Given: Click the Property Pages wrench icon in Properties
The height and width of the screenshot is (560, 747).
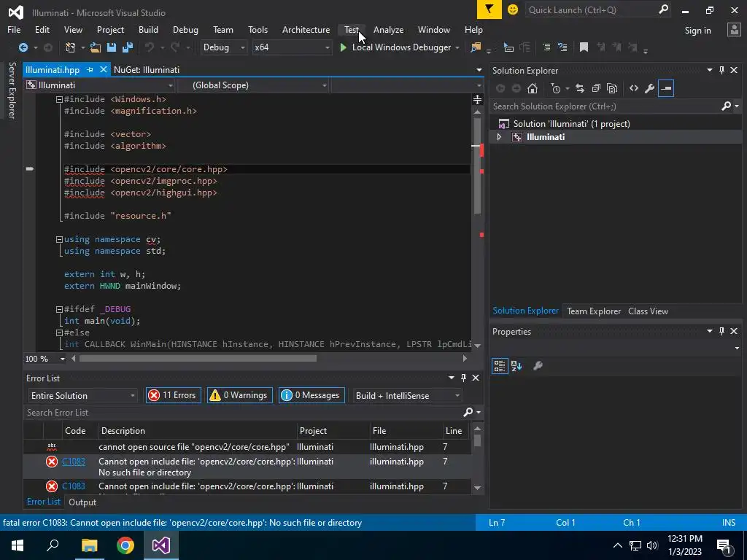Looking at the screenshot, I should (538, 366).
